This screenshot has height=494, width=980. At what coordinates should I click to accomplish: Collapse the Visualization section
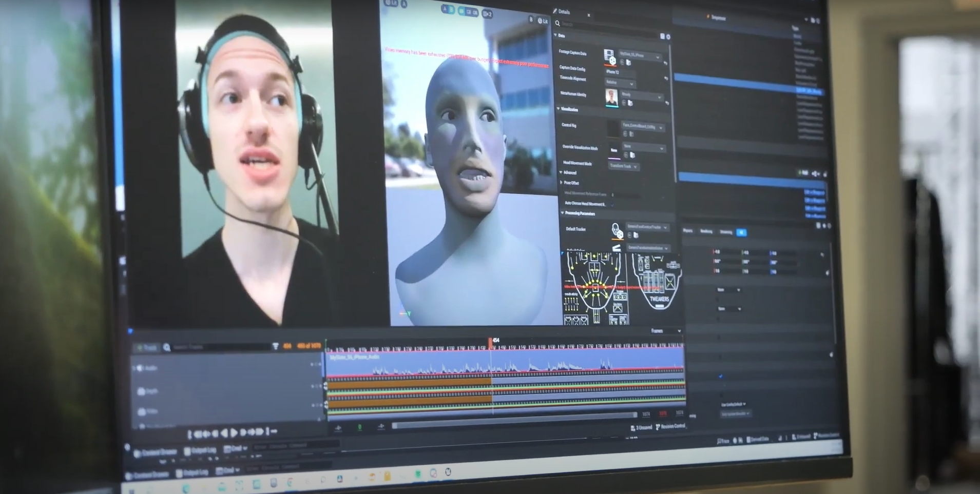click(x=559, y=109)
